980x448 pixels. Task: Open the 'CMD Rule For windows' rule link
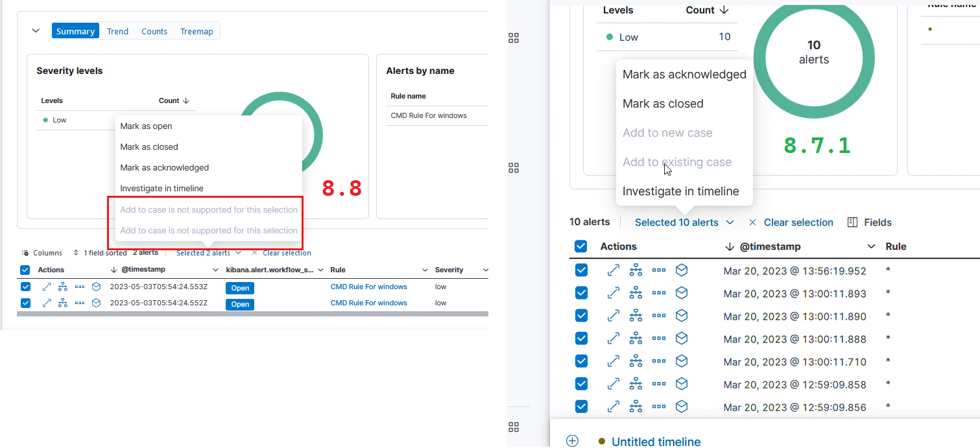click(368, 286)
